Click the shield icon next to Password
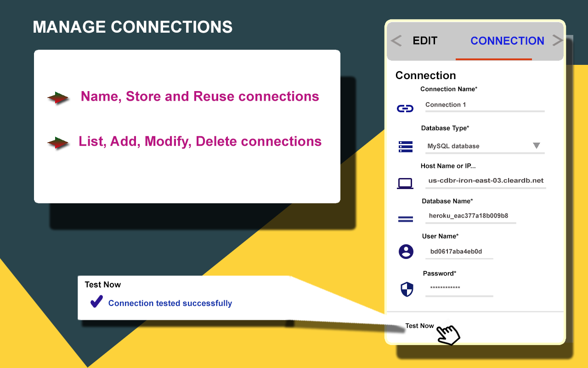 coord(406,289)
